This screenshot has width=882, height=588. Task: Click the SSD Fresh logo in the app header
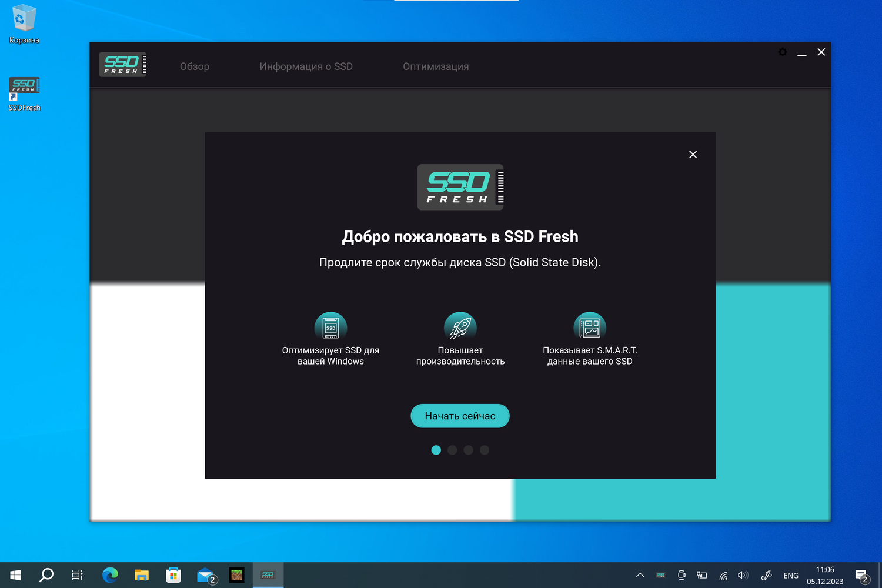pyautogui.click(x=123, y=64)
